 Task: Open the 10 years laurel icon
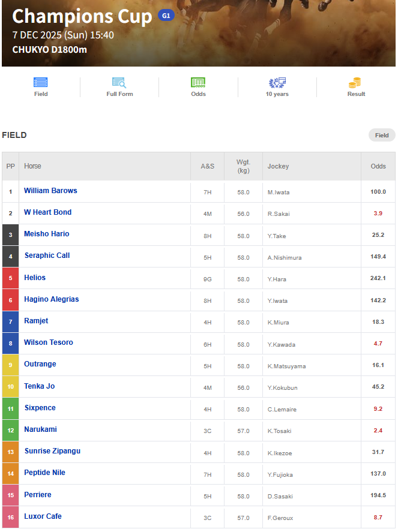(277, 82)
